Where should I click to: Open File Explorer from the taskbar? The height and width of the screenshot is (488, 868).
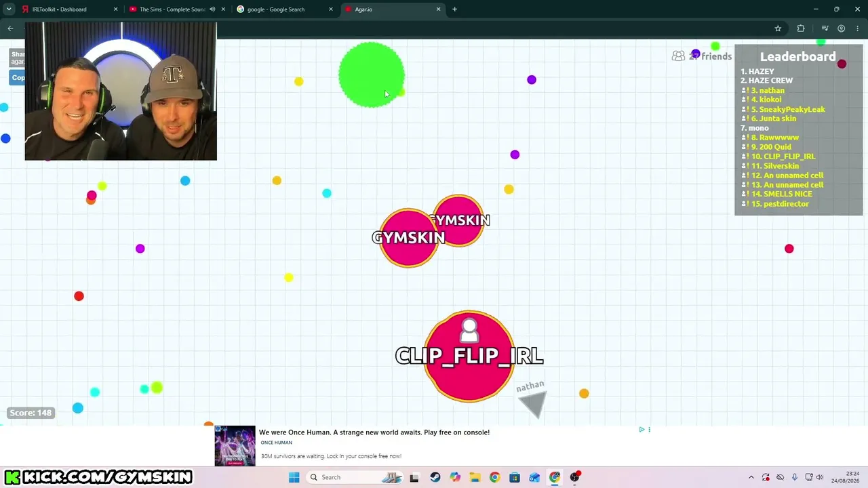tap(475, 477)
